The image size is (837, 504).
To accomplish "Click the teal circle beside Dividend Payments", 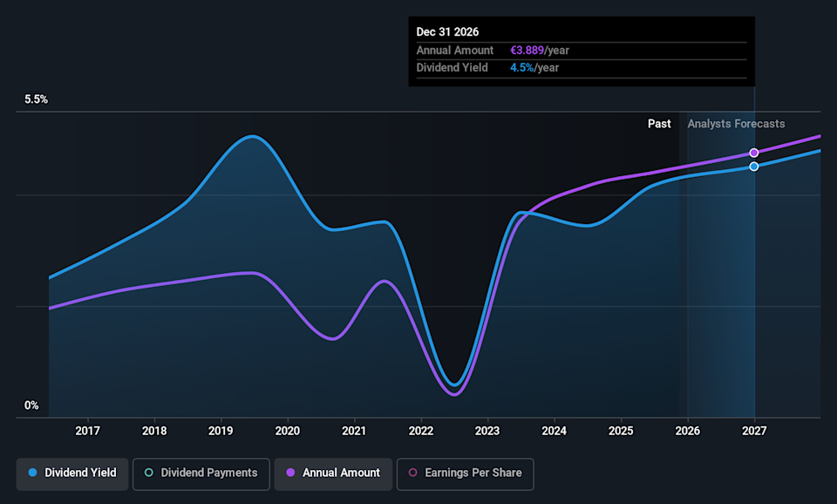I will 149,473.
